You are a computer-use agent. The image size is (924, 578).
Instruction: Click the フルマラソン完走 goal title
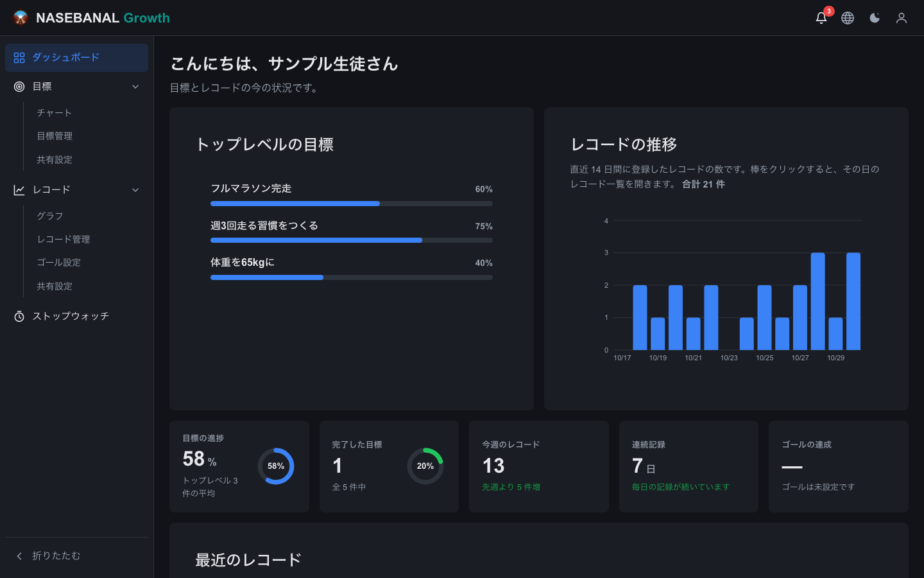click(x=251, y=189)
